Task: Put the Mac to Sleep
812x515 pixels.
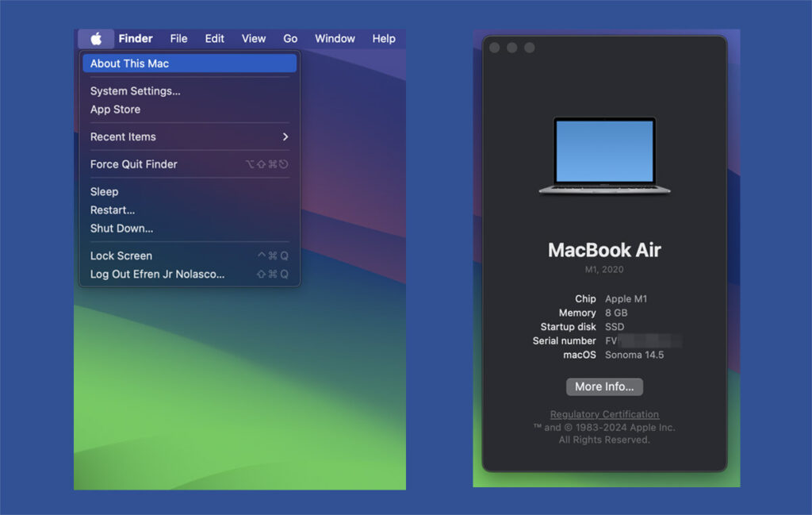Action: coord(104,192)
